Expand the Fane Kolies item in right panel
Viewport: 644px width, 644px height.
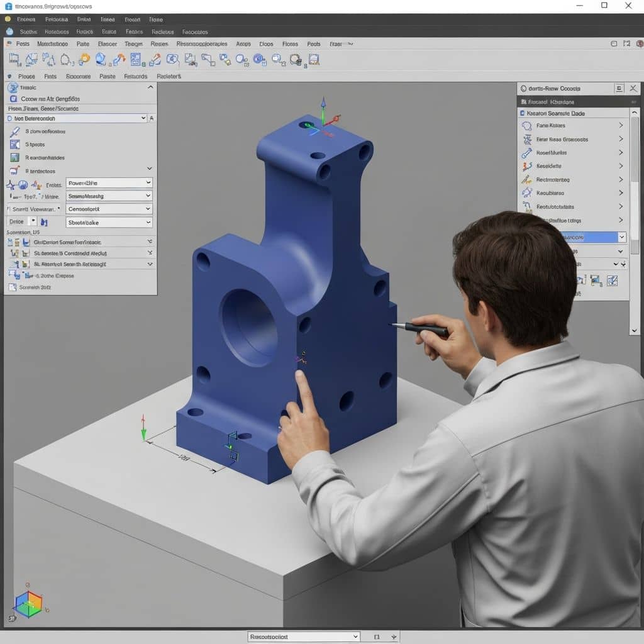tap(621, 126)
